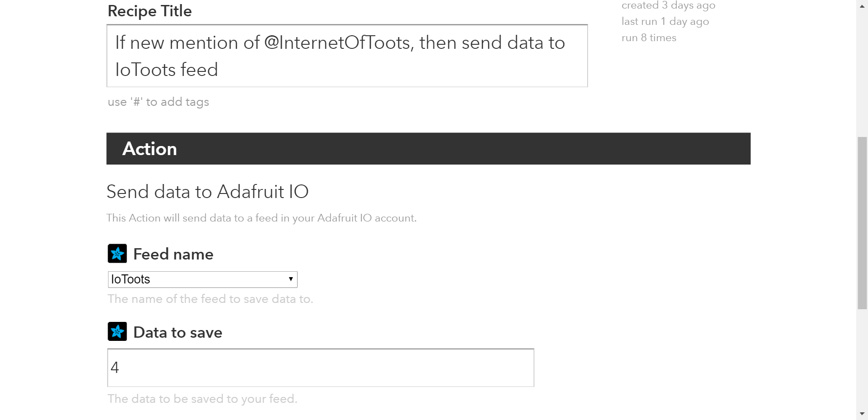Click the dark Action section header

pos(428,149)
